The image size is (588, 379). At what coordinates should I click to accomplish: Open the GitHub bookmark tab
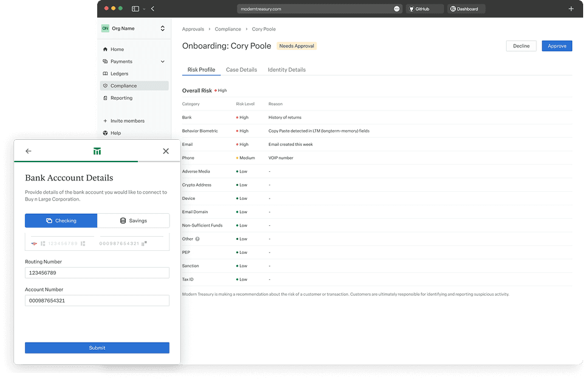point(425,9)
